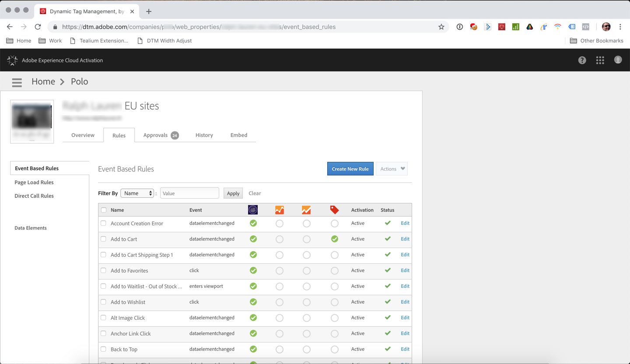Open Page Load Rules in sidebar
630x364 pixels.
pos(34,182)
